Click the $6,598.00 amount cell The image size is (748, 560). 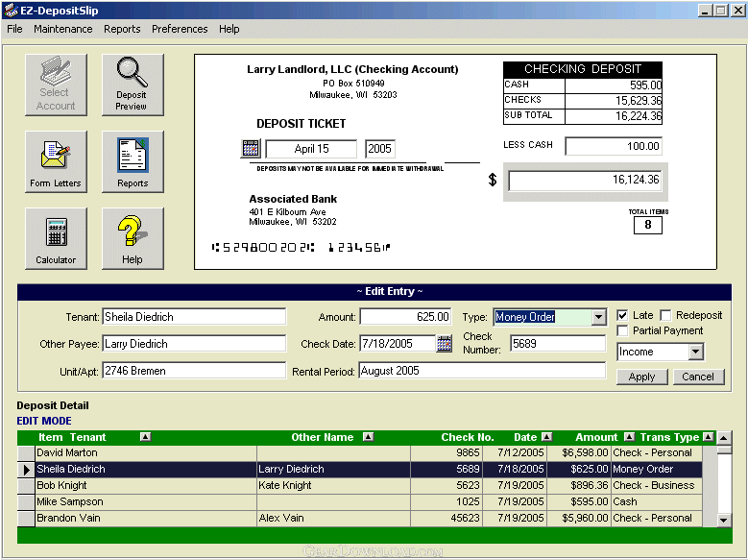click(579, 453)
